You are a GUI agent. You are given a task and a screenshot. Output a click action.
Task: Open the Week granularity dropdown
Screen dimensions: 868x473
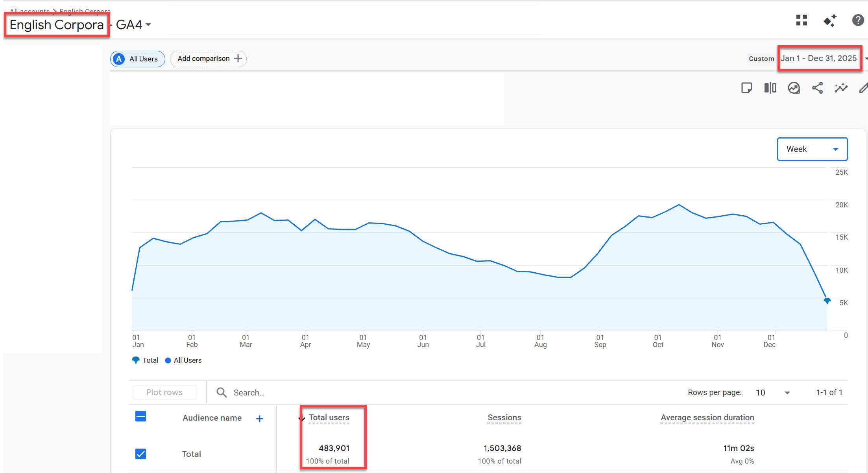812,149
